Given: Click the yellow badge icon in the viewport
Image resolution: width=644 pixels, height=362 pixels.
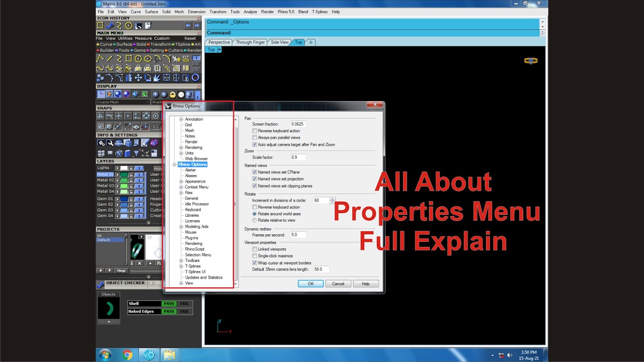Looking at the screenshot, I should click(531, 61).
